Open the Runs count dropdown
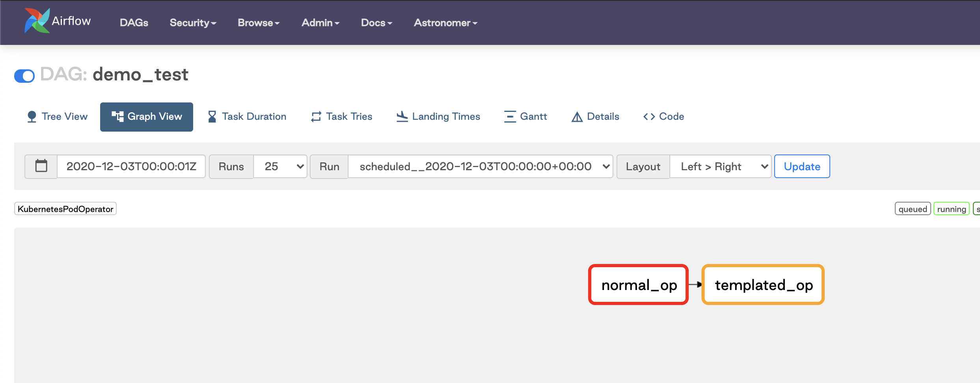This screenshot has height=383, width=980. [x=280, y=166]
